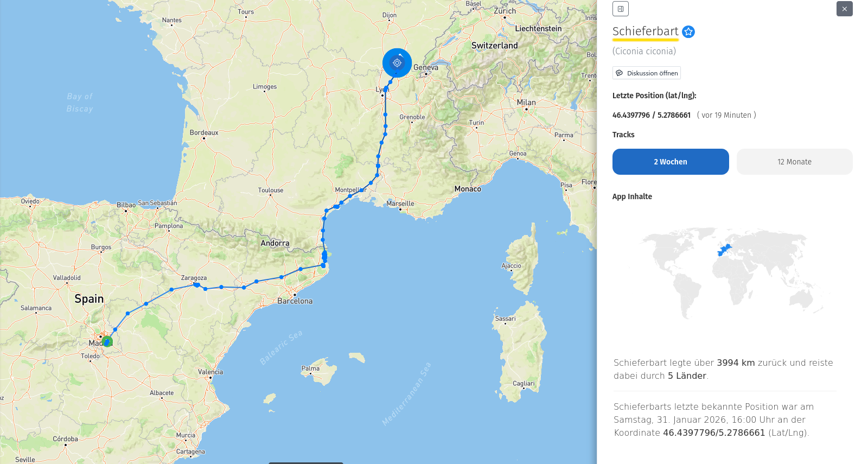Viewport: 868px width, 464px height.
Task: Click the green start marker near Madrid
Action: click(x=107, y=342)
